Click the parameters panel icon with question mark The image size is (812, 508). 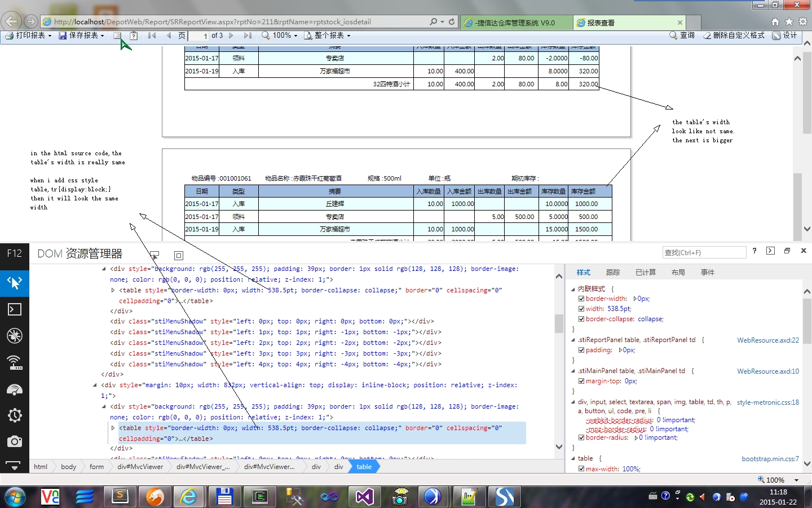134,35
